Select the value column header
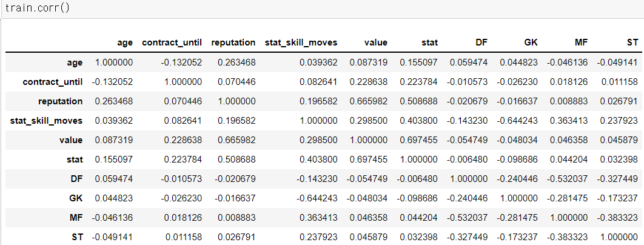Viewport: 644px width, 245px height. (x=376, y=42)
